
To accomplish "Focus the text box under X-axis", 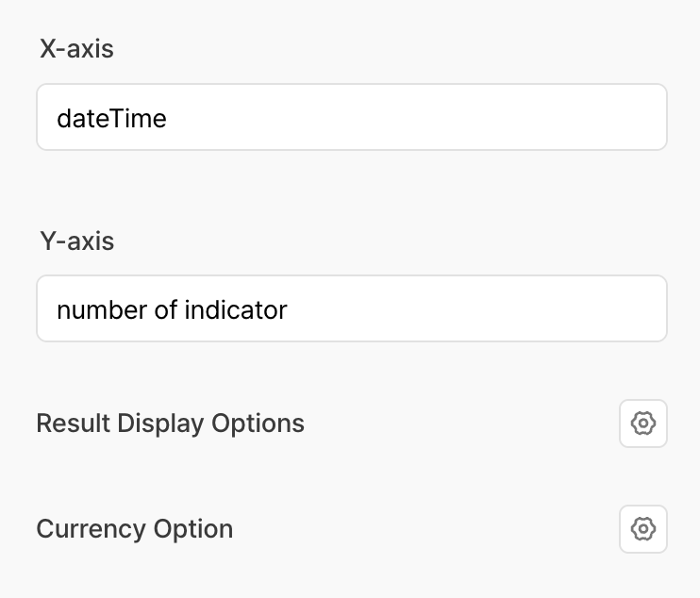I will click(351, 118).
